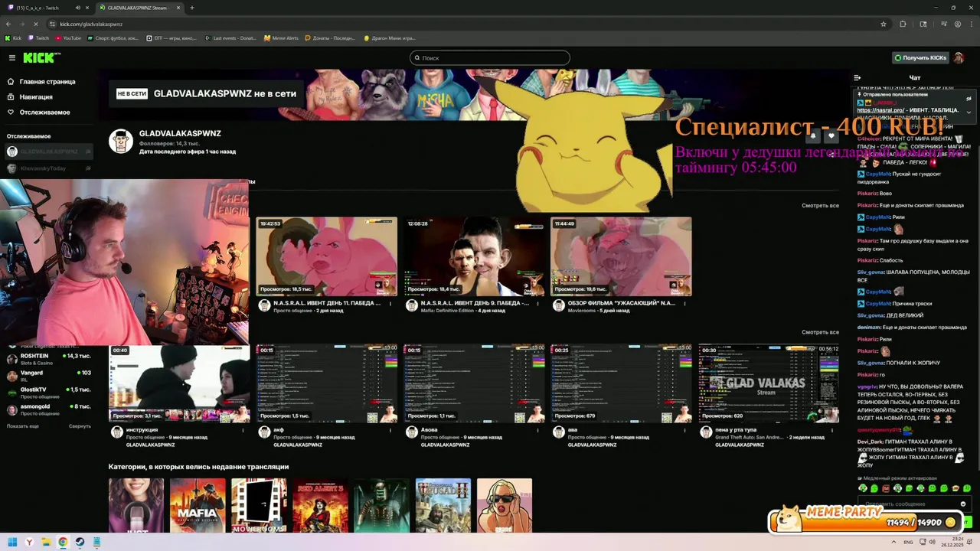Open ОБЗОР ФИЛЬМА УЖАСАЮЩИЙ video thumbnail
980x551 pixels.
(621, 256)
